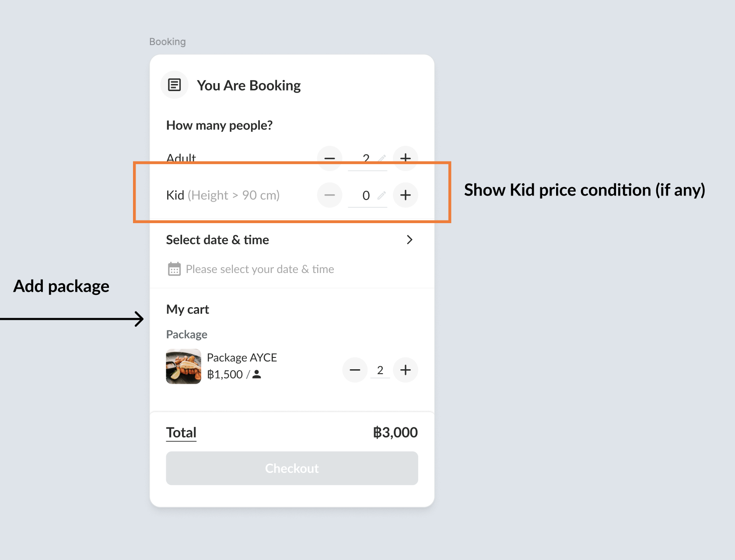Increase Kid count with plus button
The image size is (735, 560).
[405, 195]
